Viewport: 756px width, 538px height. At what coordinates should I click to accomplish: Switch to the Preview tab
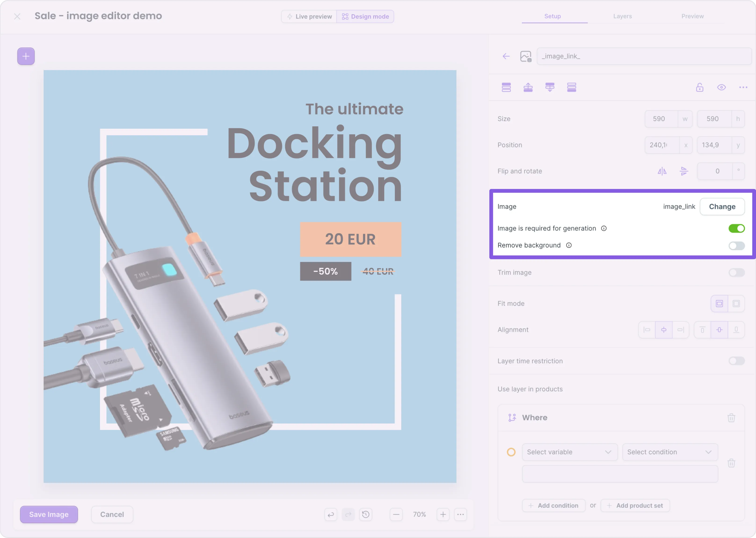coord(692,16)
